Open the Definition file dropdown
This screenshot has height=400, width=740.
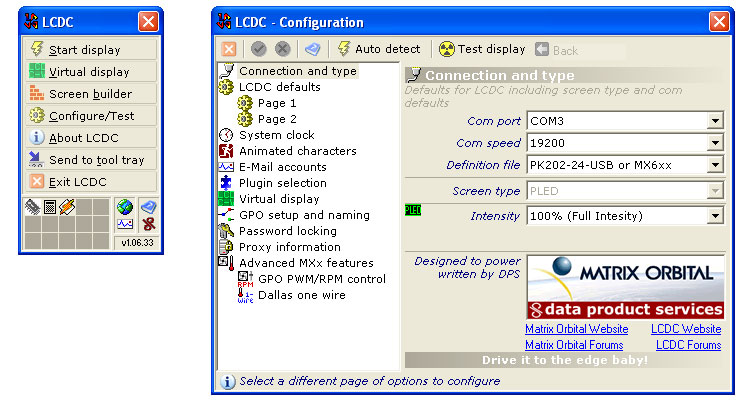(715, 165)
